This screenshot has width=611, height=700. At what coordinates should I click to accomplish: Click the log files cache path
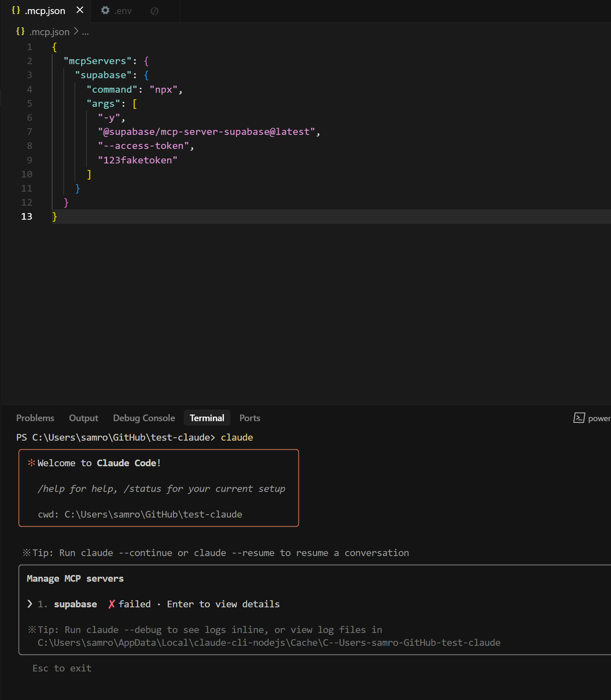pyautogui.click(x=269, y=642)
